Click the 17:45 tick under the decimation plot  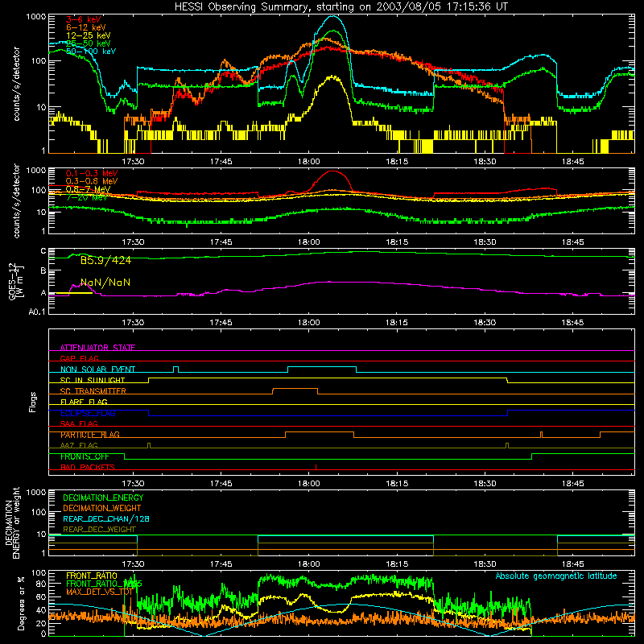coord(221,564)
